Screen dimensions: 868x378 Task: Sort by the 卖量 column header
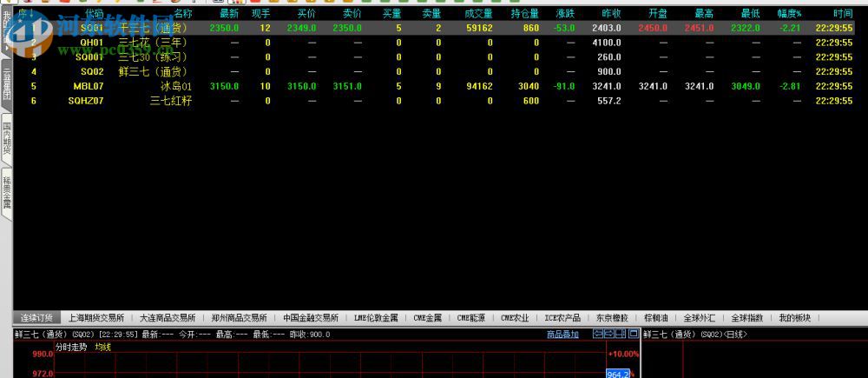(x=431, y=13)
